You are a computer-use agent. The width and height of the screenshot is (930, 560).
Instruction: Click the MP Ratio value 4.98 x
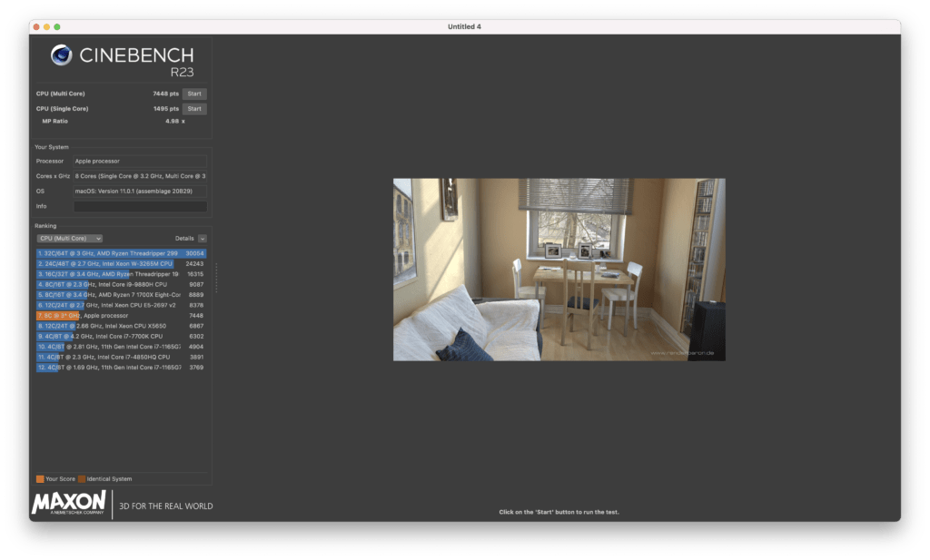[175, 121]
